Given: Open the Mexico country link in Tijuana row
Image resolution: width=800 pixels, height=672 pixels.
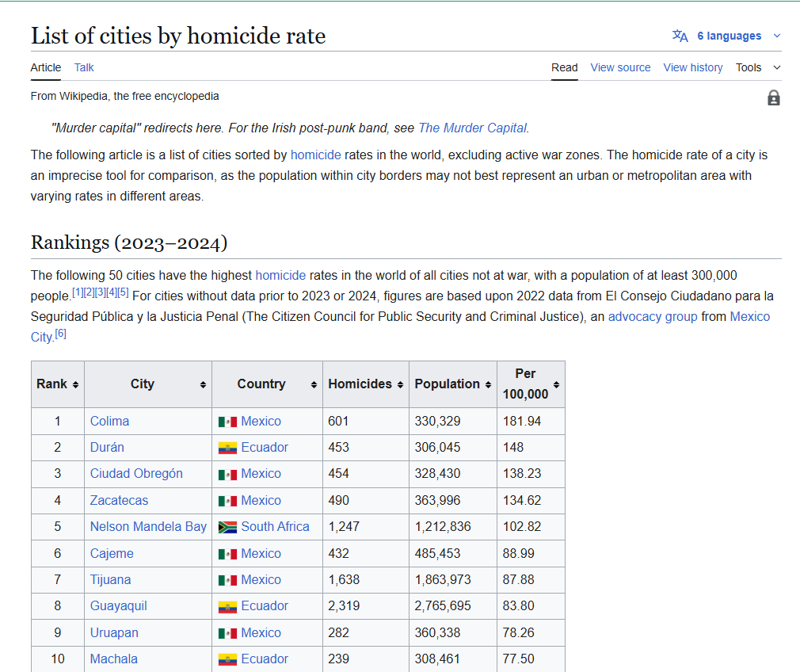Looking at the screenshot, I should pos(261,579).
